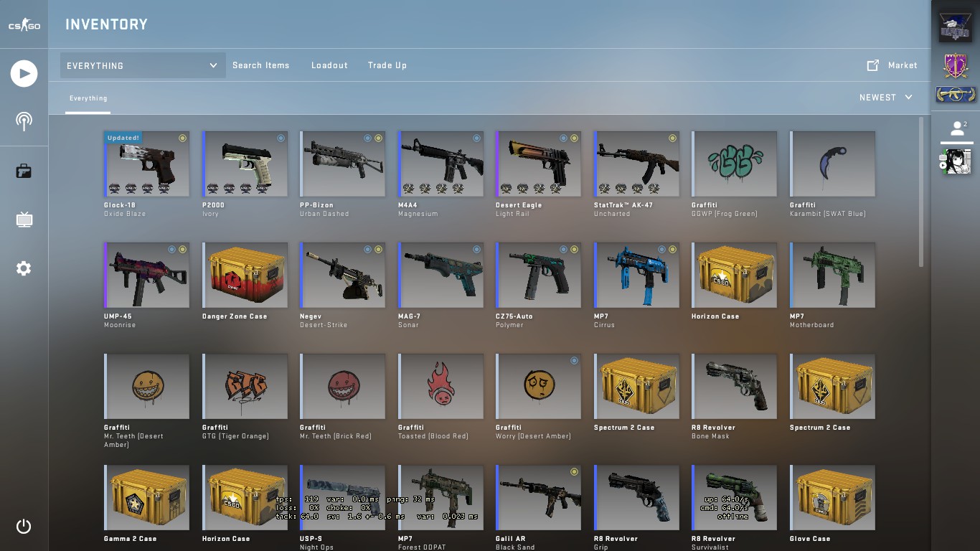This screenshot has height=551, width=980.
Task: Select the Everything tab
Action: point(88,98)
